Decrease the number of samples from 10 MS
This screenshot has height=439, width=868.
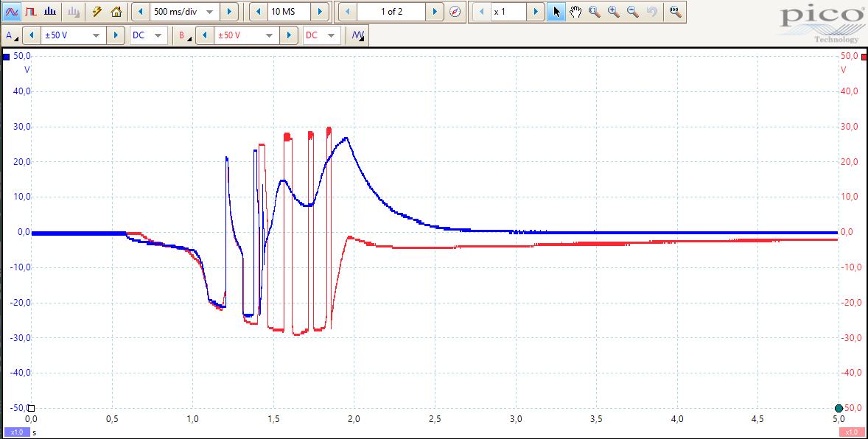coord(259,11)
